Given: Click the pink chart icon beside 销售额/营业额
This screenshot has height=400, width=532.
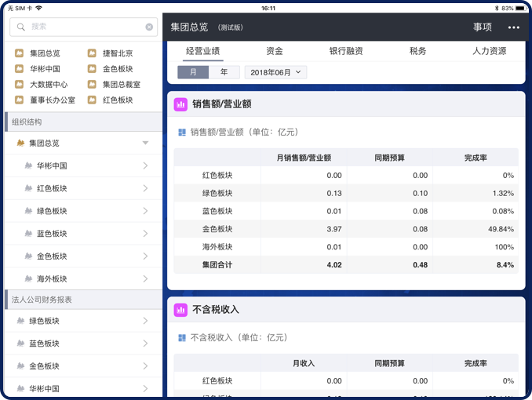Looking at the screenshot, I should (180, 104).
